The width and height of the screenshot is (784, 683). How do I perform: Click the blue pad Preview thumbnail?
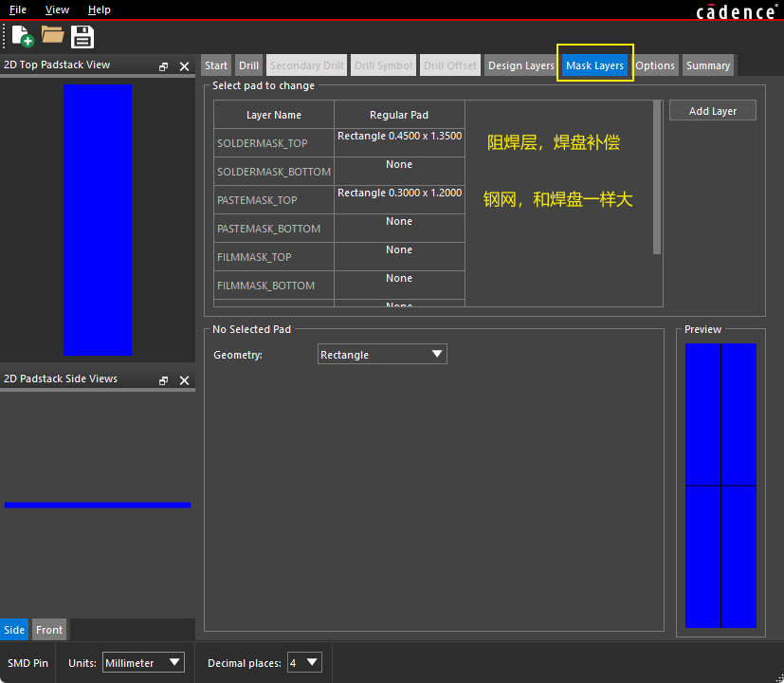tap(720, 485)
